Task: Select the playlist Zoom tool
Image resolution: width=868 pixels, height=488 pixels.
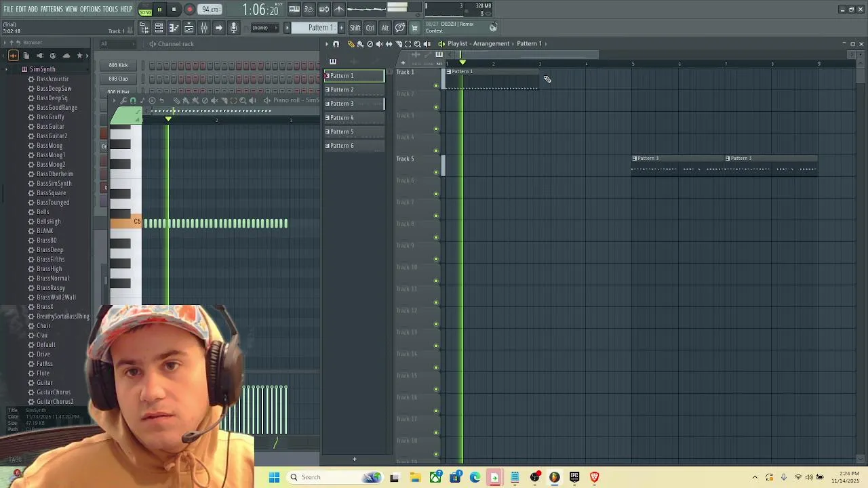Action: pyautogui.click(x=418, y=44)
